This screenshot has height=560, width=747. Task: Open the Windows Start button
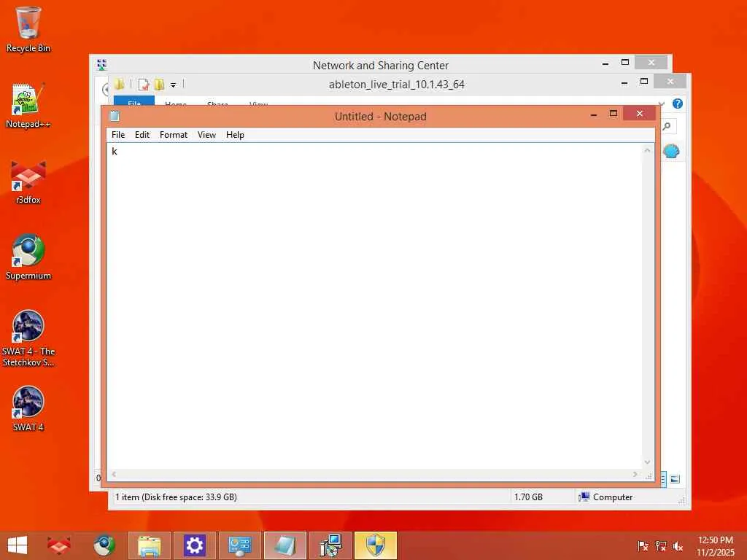18,545
